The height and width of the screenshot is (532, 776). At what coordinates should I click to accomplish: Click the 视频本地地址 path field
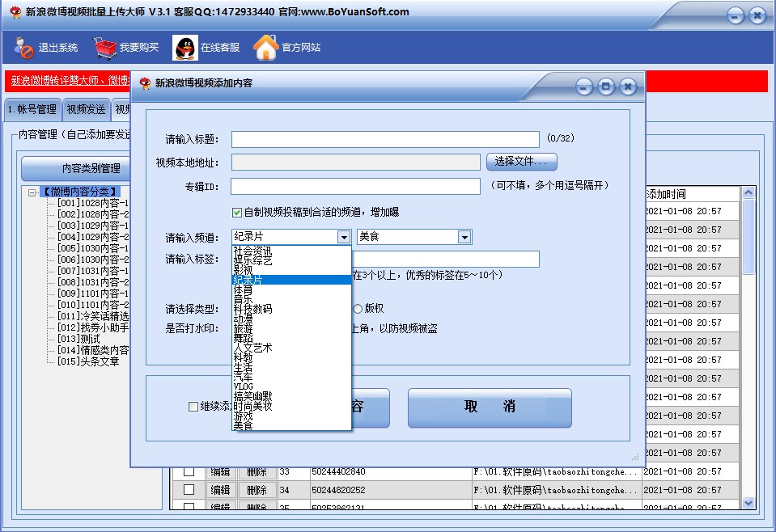(x=356, y=163)
